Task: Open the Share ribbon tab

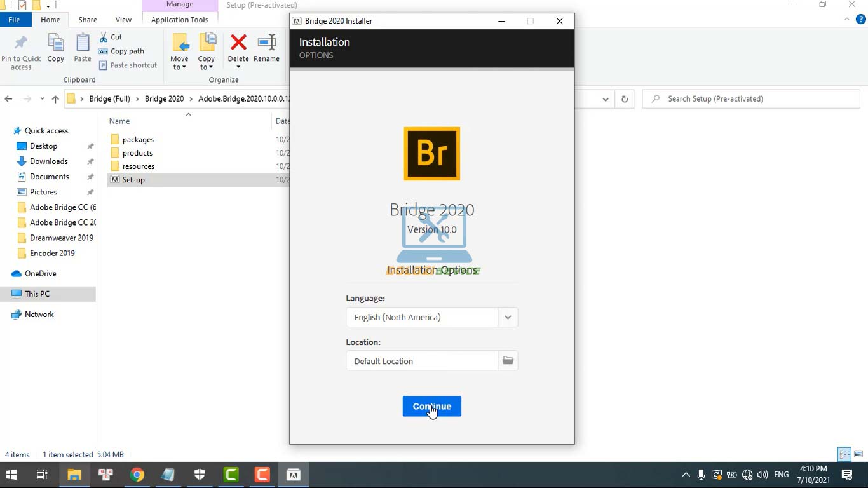Action: (x=88, y=20)
